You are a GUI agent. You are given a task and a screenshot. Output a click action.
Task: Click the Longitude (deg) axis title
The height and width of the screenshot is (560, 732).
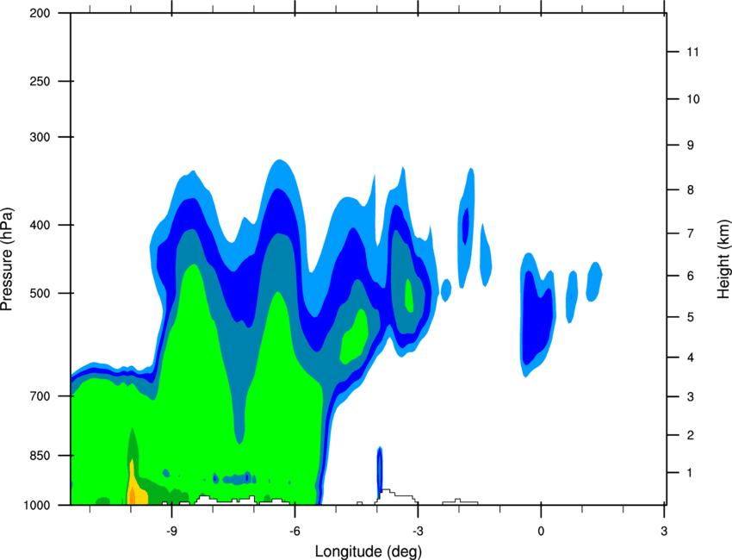pyautogui.click(x=369, y=551)
